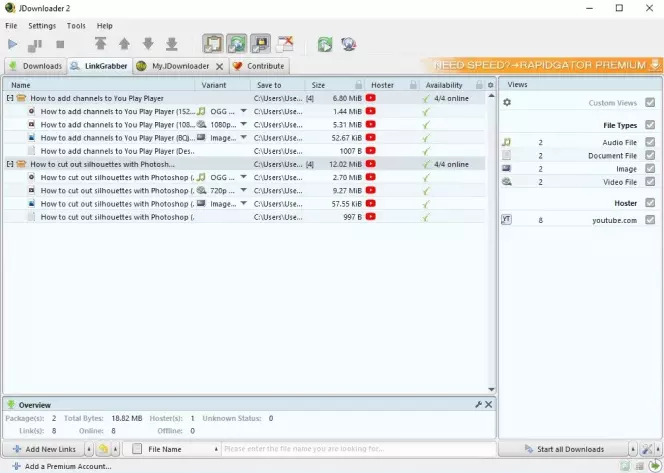The height and width of the screenshot is (473, 664).
Task: Open the Add New Links arrow menu
Action: click(89, 449)
